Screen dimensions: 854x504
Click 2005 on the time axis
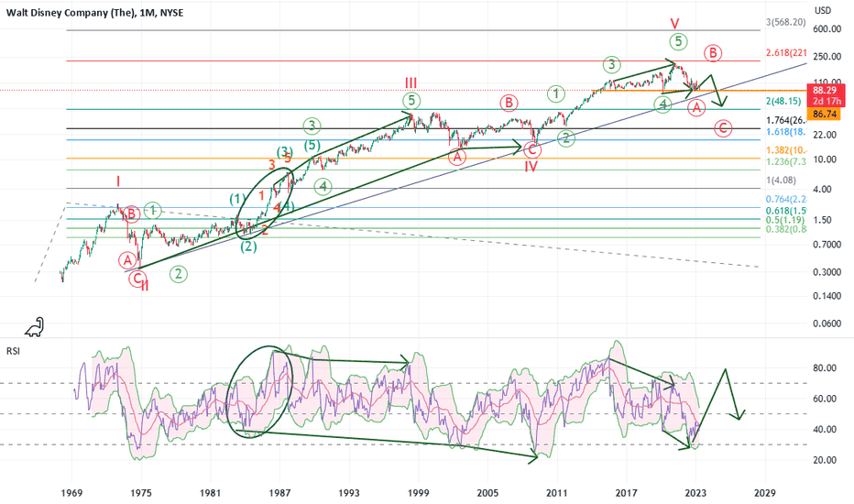487,494
